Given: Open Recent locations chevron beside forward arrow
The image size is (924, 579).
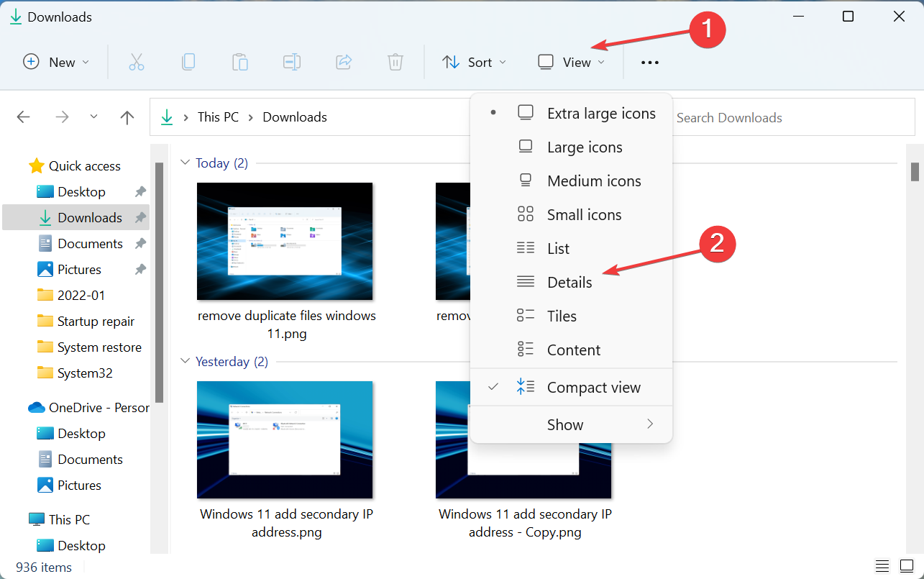Looking at the screenshot, I should (x=94, y=117).
